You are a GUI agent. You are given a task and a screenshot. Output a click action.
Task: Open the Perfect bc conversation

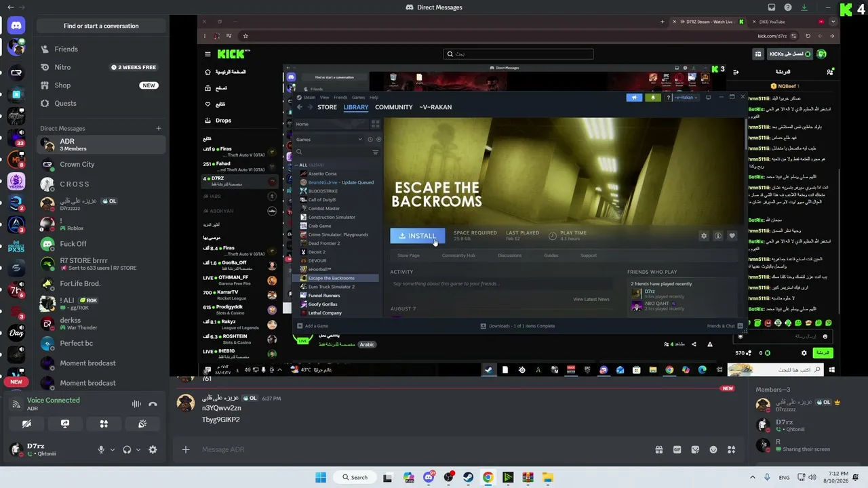point(101,344)
